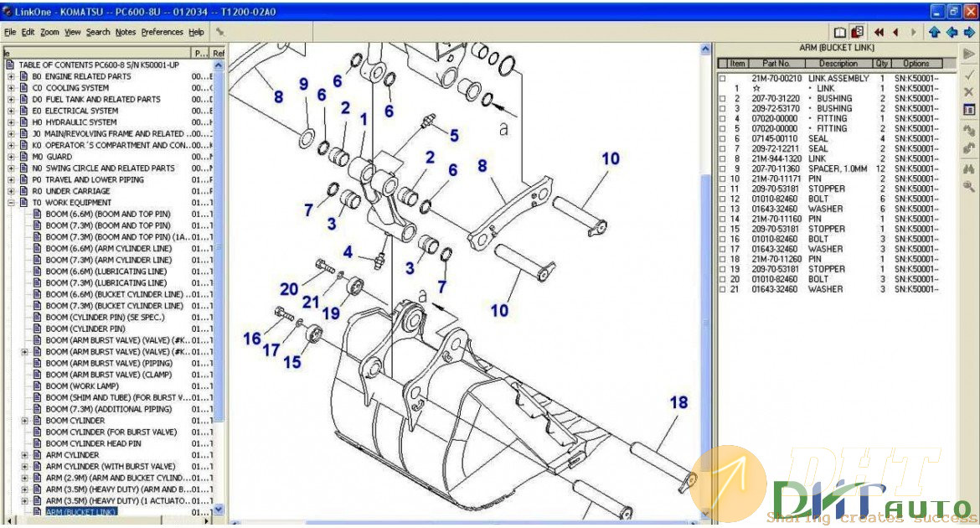Open the Notes menu

[x=125, y=32]
